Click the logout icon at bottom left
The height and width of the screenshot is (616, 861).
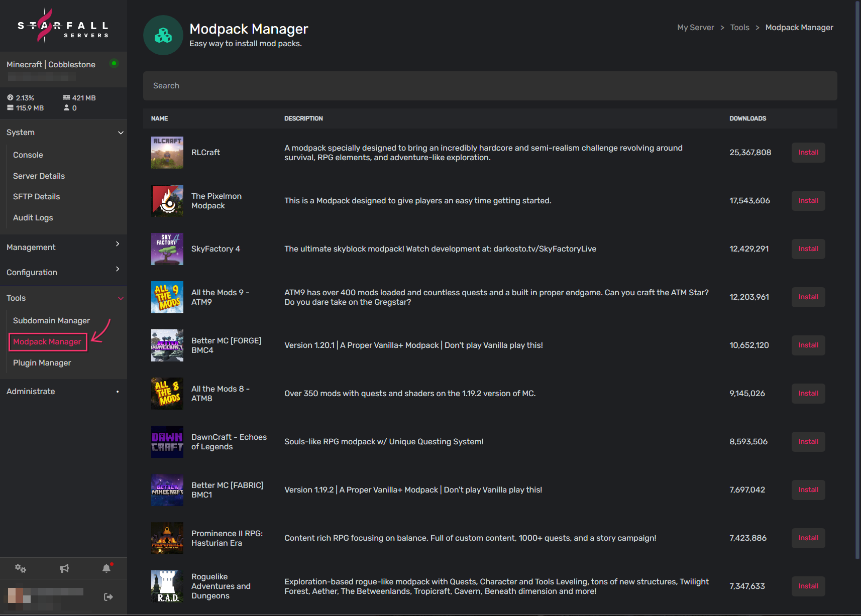[109, 597]
